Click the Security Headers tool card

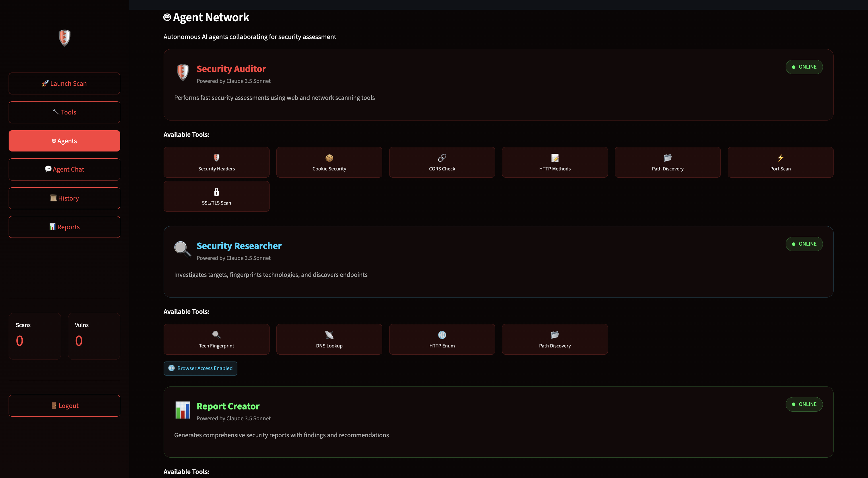pyautogui.click(x=216, y=162)
